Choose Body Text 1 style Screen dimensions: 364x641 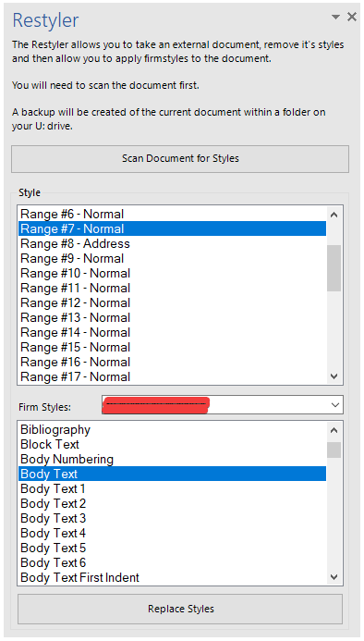coord(172,488)
